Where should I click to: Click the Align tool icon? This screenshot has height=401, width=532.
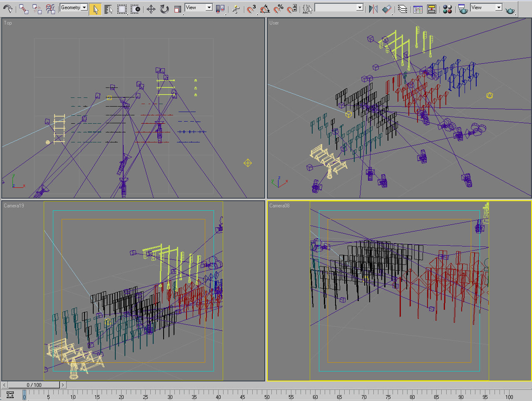click(x=387, y=9)
